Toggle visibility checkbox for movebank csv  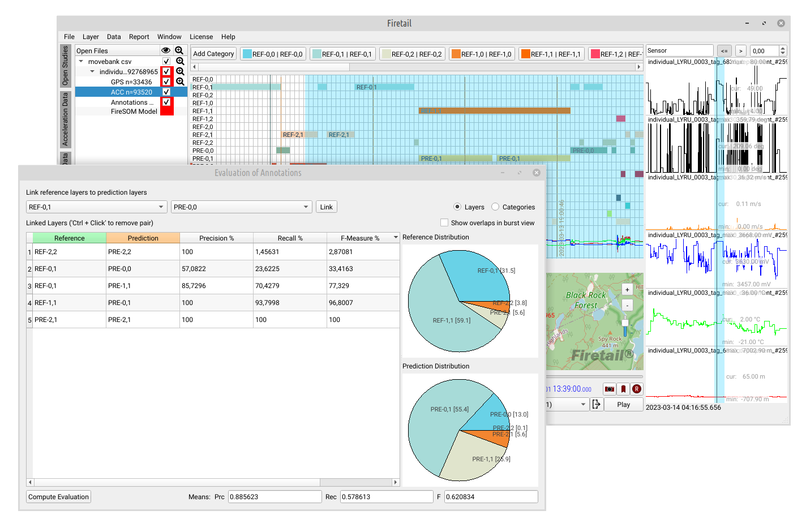(166, 61)
